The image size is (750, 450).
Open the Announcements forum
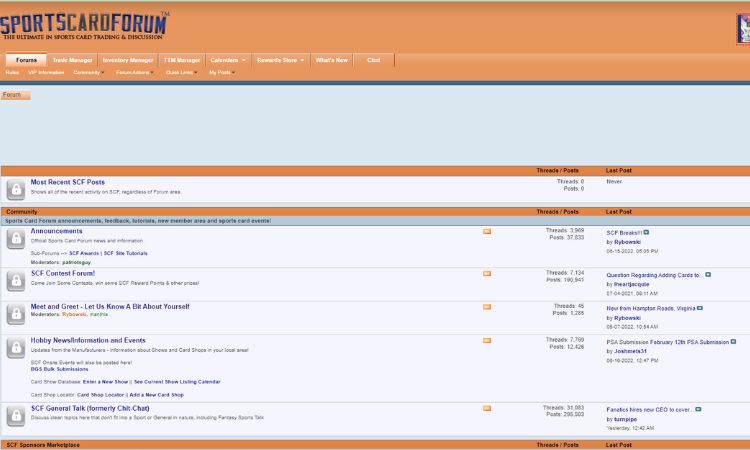pos(56,231)
